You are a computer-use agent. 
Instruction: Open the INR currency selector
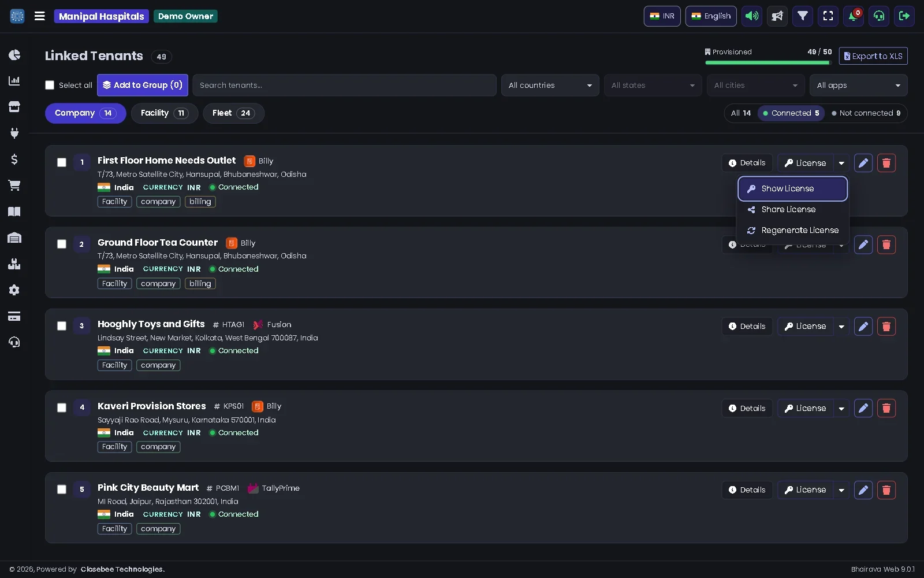(x=662, y=16)
